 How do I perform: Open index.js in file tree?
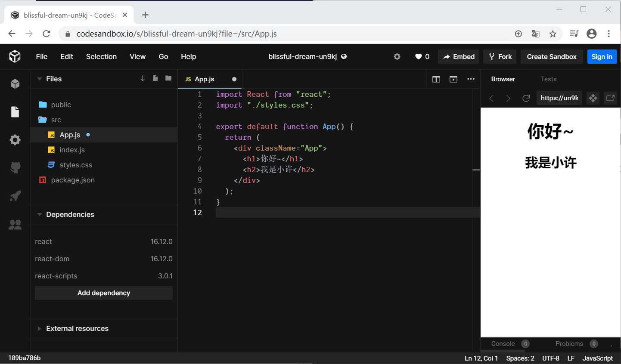click(x=104, y=150)
